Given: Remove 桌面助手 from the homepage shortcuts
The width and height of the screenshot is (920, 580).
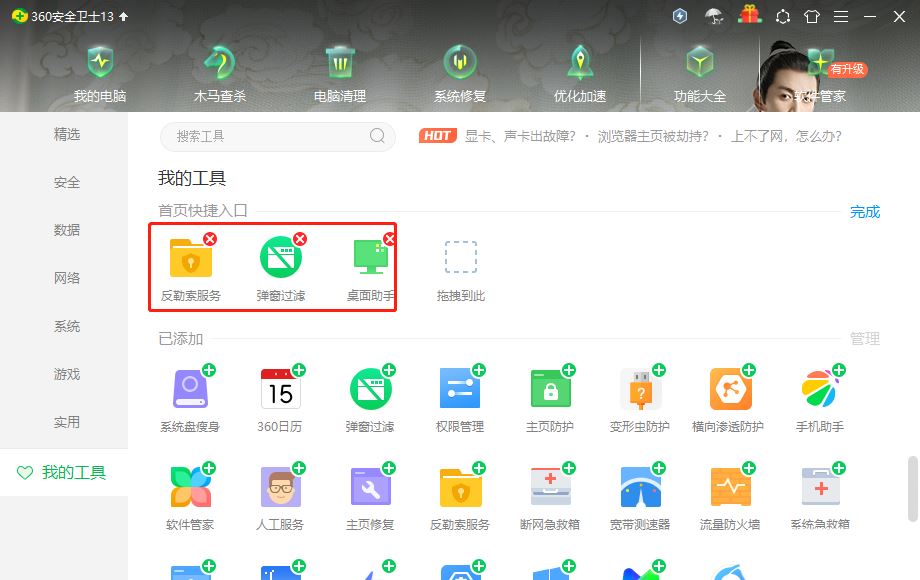Looking at the screenshot, I should coord(389,239).
